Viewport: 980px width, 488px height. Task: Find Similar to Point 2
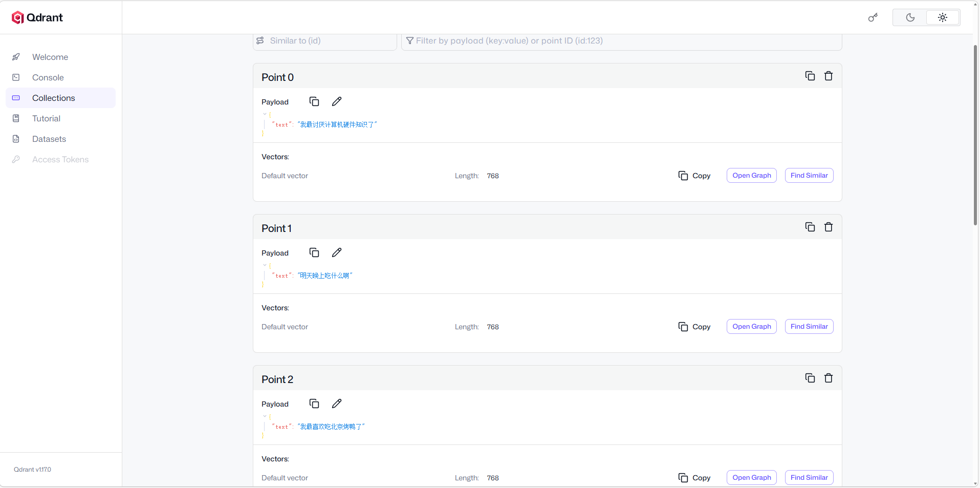tap(809, 477)
